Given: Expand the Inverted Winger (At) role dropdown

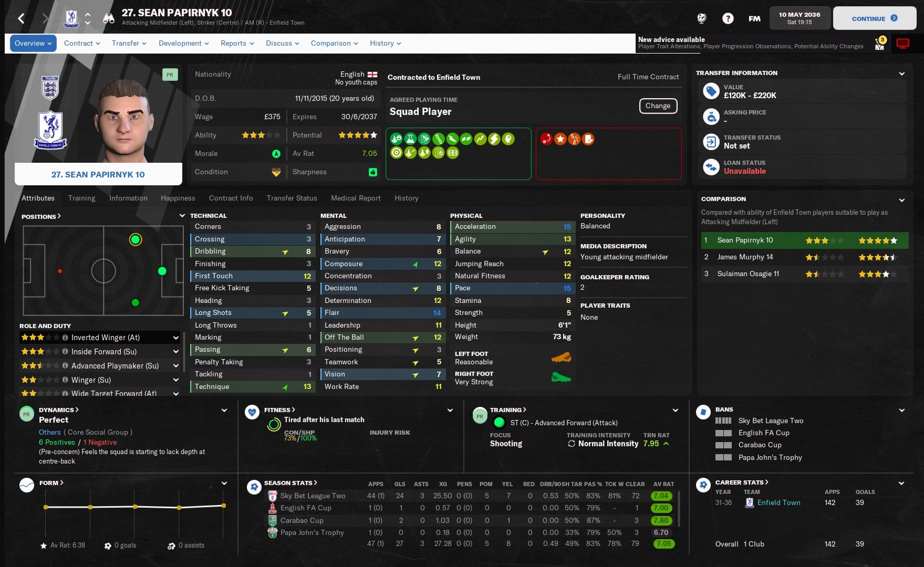Looking at the screenshot, I should pyautogui.click(x=176, y=338).
